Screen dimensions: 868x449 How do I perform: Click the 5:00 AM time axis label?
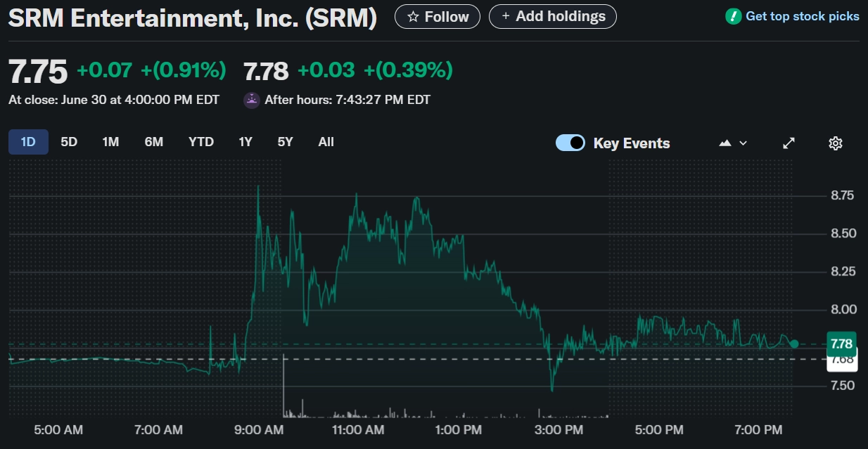(58, 429)
